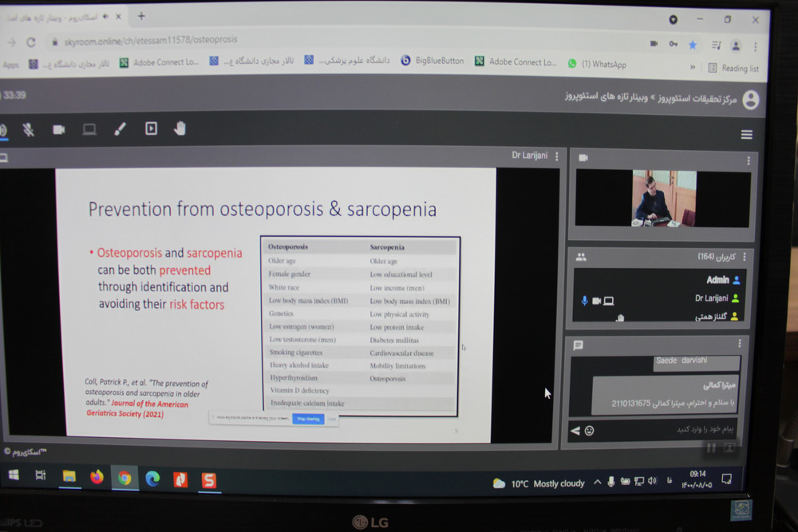Click the presenter video thumbnail
The image size is (798, 532).
tap(663, 199)
